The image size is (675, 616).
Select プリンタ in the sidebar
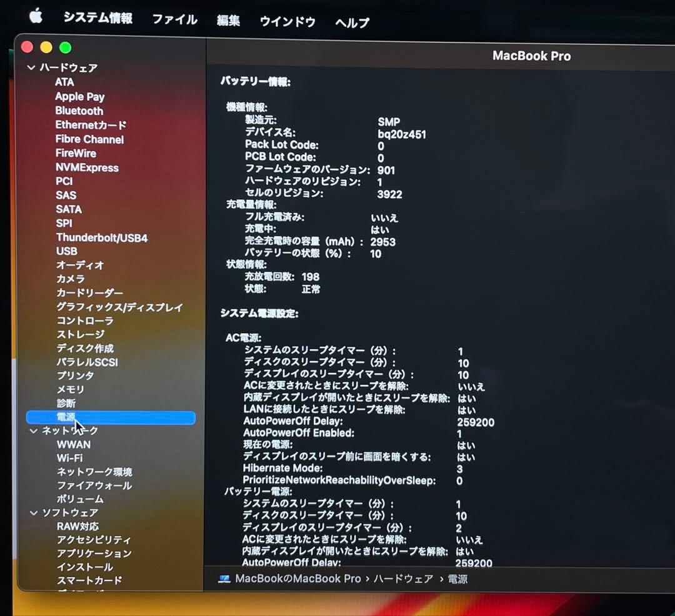coord(76,376)
